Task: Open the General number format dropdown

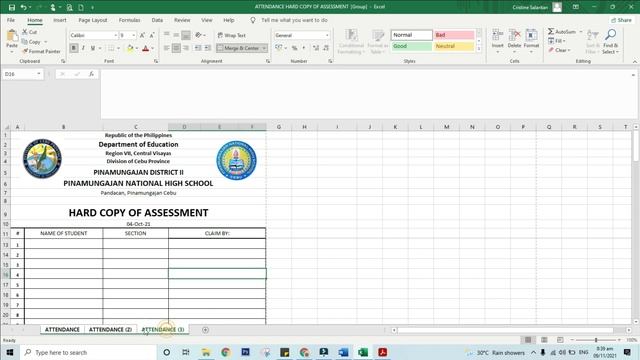Action: coord(327,36)
